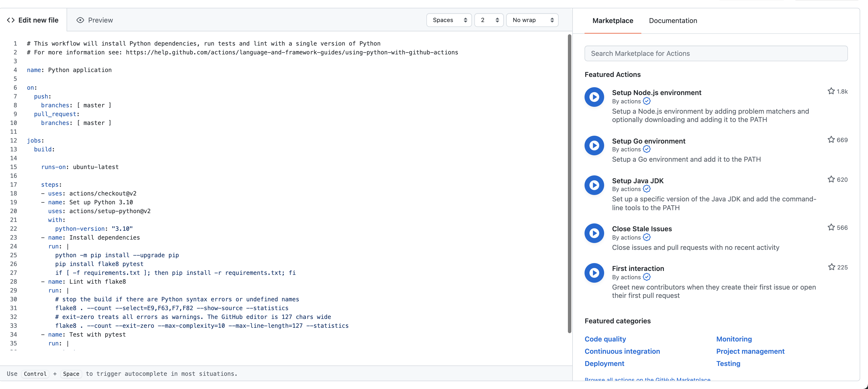868x389 pixels.
Task: Open the Marketplace tab
Action: point(613,21)
